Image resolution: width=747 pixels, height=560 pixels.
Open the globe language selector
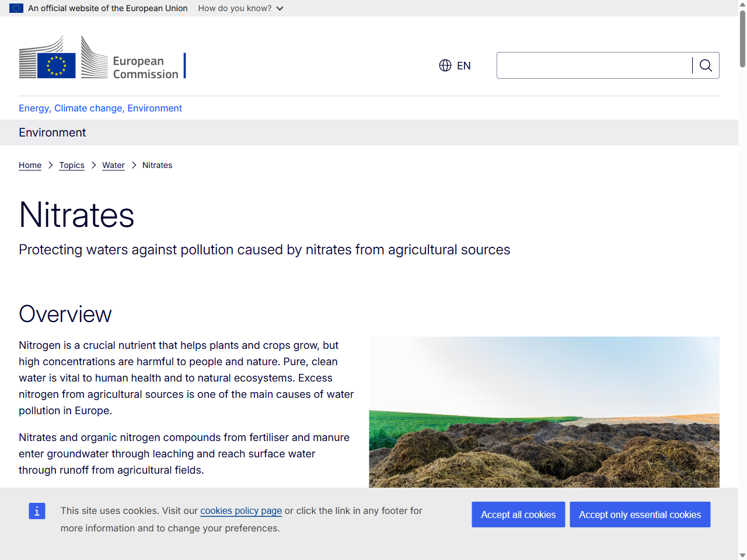(445, 65)
